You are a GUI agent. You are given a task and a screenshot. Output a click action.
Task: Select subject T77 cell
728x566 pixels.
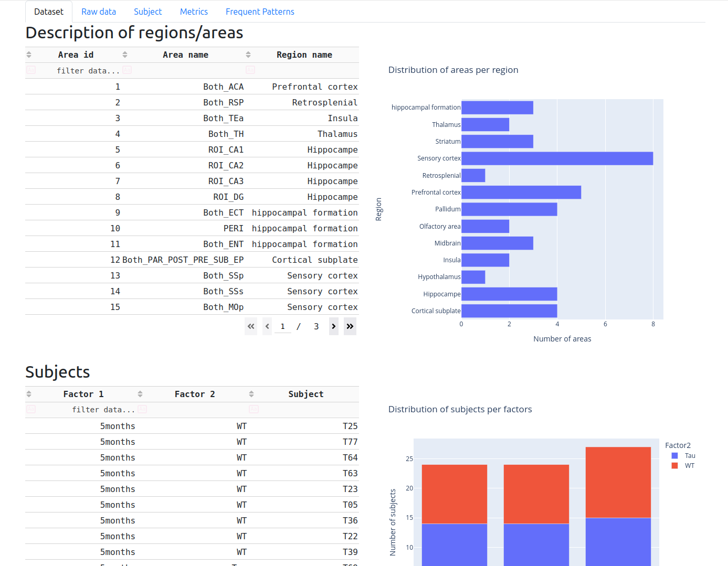click(x=303, y=442)
